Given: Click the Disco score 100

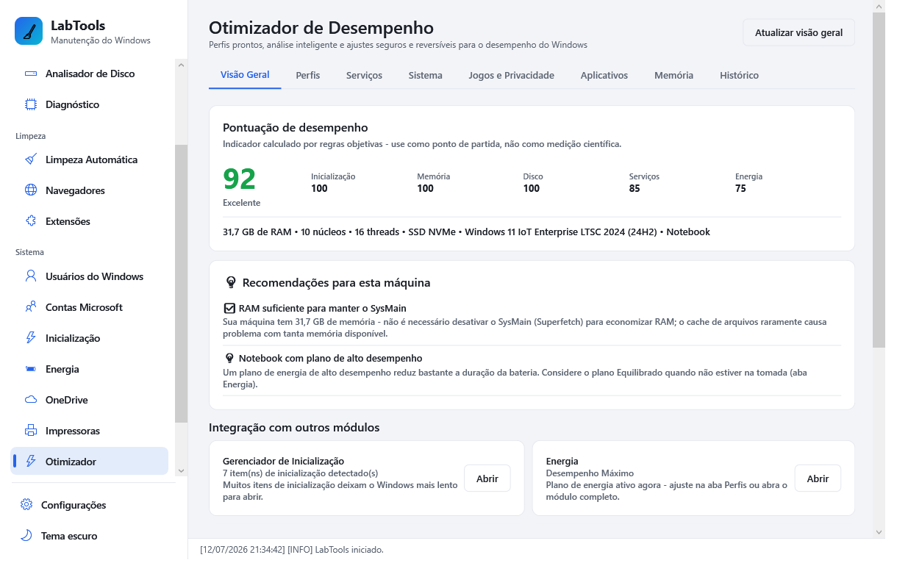Looking at the screenshot, I should point(531,188).
